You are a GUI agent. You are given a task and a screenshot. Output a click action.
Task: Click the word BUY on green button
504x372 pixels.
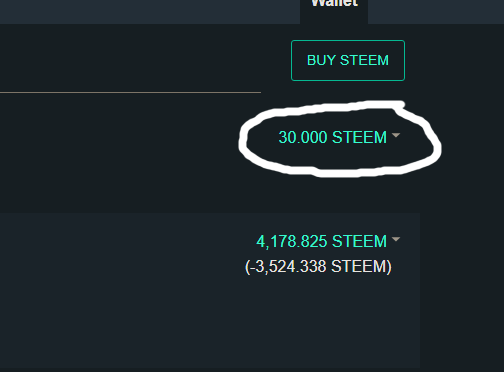321,60
